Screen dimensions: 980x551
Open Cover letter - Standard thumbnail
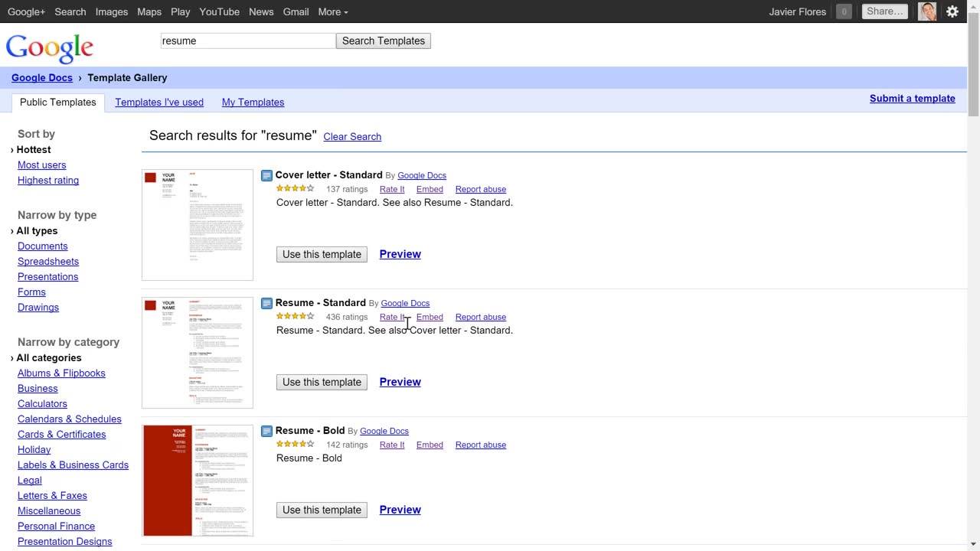198,225
